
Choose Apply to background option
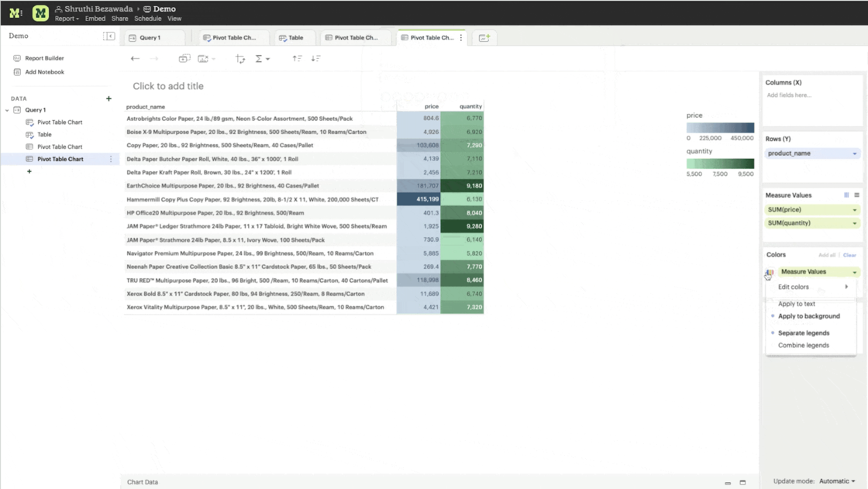pos(809,316)
